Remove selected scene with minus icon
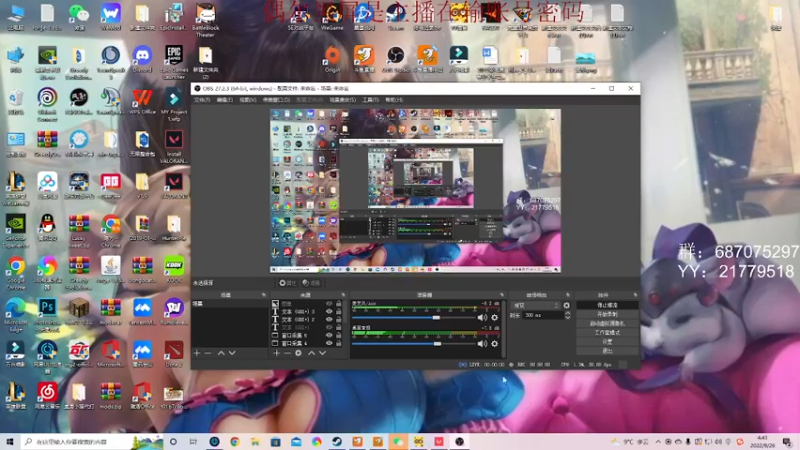Viewport: 800px width, 450px height. (208, 353)
